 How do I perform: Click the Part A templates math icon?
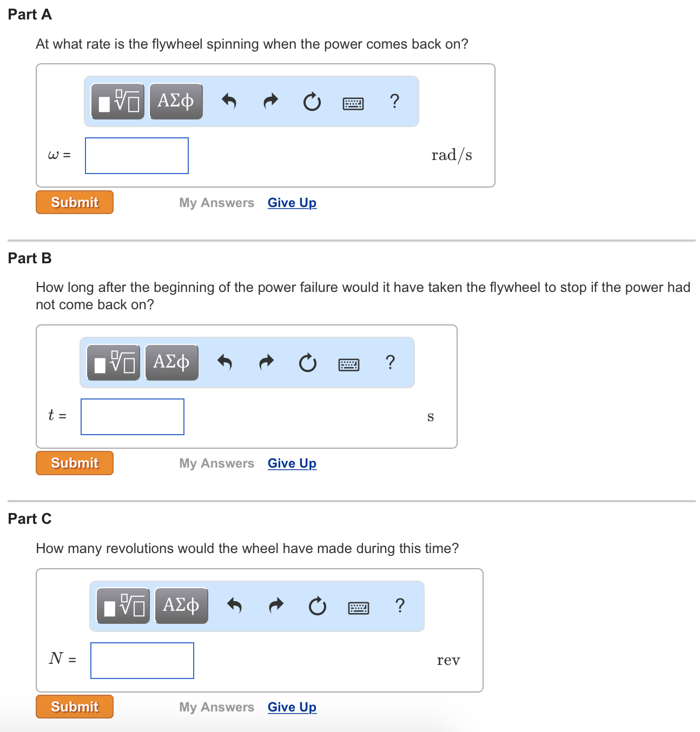point(118,101)
